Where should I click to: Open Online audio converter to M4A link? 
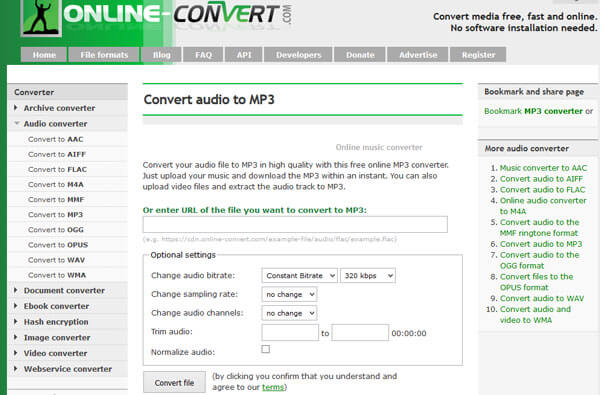tap(543, 206)
